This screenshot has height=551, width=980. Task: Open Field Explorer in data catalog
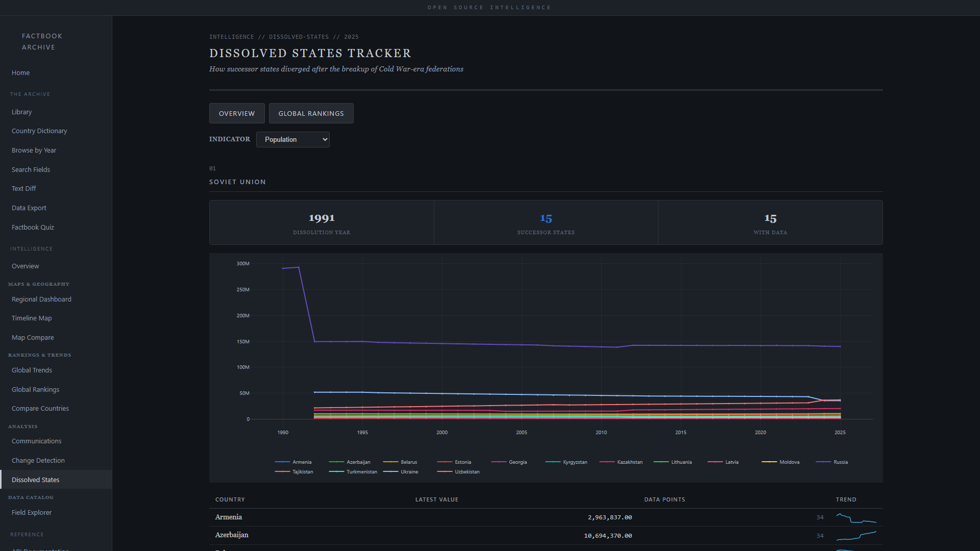[x=32, y=513]
